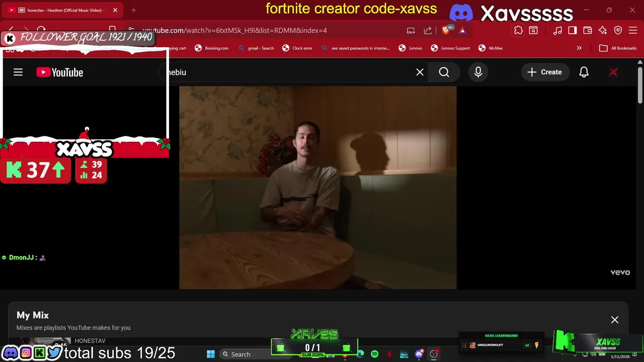The width and height of the screenshot is (644, 362).
Task: Open the Brave VPN shield icon
Action: 618,30
